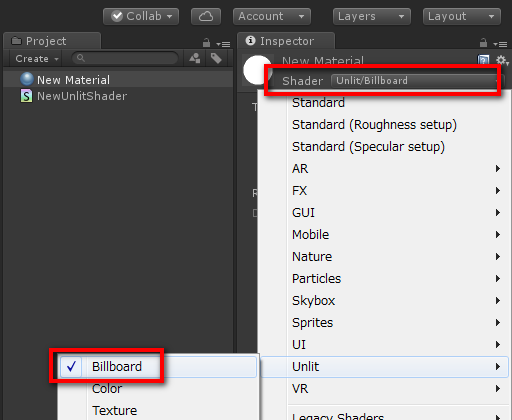512x420 pixels.
Task: Choose Standard (Specular setup) shader
Action: coord(383,147)
